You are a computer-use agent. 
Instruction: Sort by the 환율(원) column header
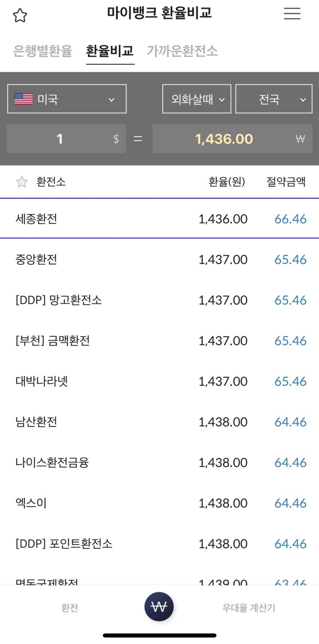pos(227,182)
